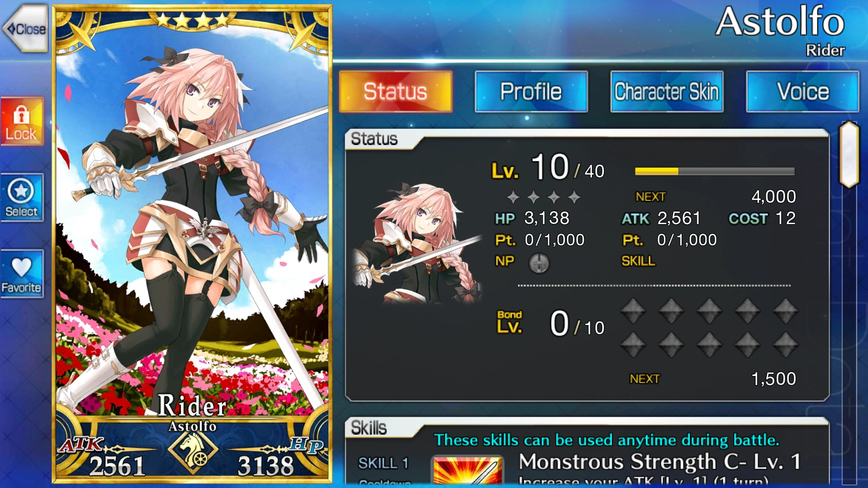Click the Skills section header
Image resolution: width=868 pixels, height=488 pixels.
click(x=369, y=427)
